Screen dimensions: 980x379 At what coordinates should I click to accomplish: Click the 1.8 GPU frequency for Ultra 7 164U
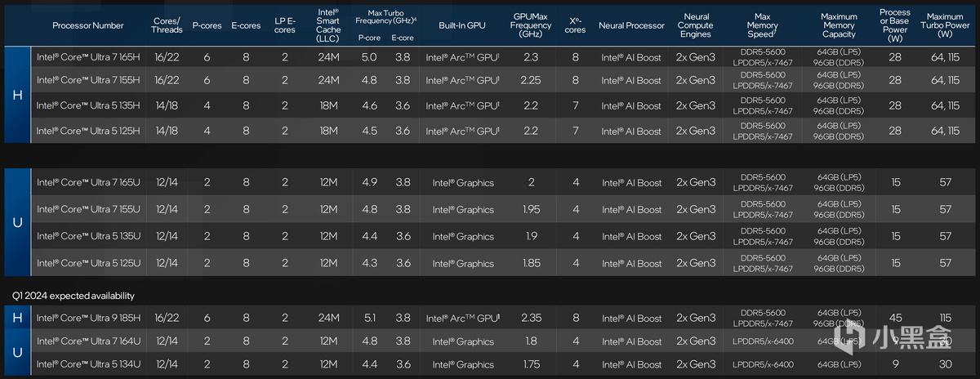(532, 341)
